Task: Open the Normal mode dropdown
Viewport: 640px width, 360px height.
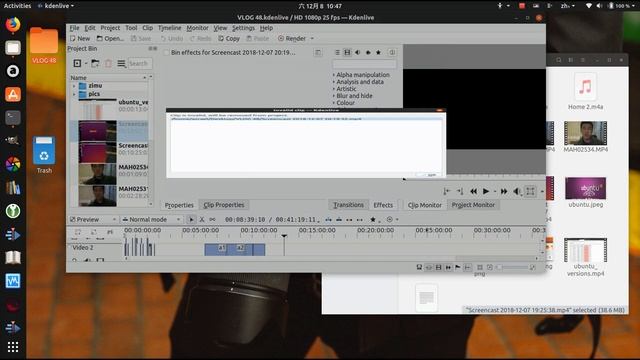Action: click(151, 220)
